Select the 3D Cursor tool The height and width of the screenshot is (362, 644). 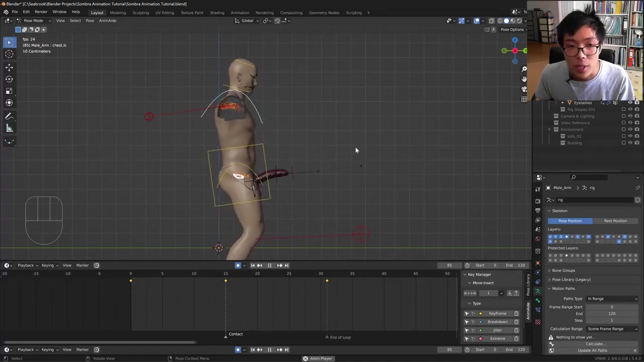click(9, 54)
